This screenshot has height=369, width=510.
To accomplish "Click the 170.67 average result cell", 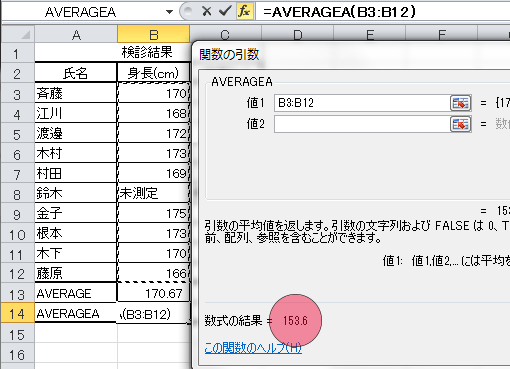I will click(x=153, y=293).
